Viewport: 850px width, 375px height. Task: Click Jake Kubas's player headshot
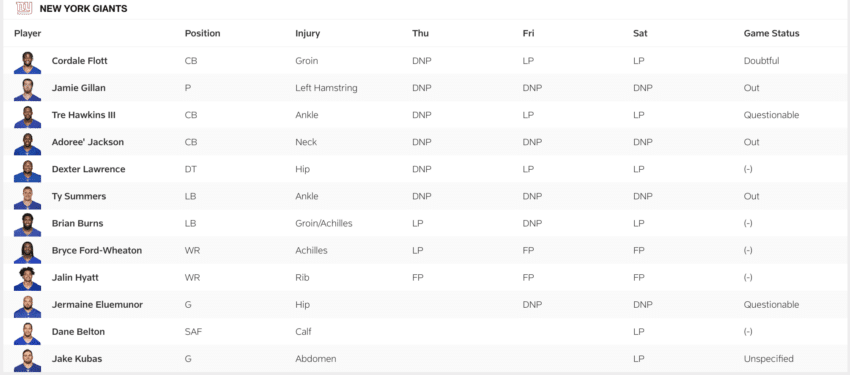pos(28,359)
